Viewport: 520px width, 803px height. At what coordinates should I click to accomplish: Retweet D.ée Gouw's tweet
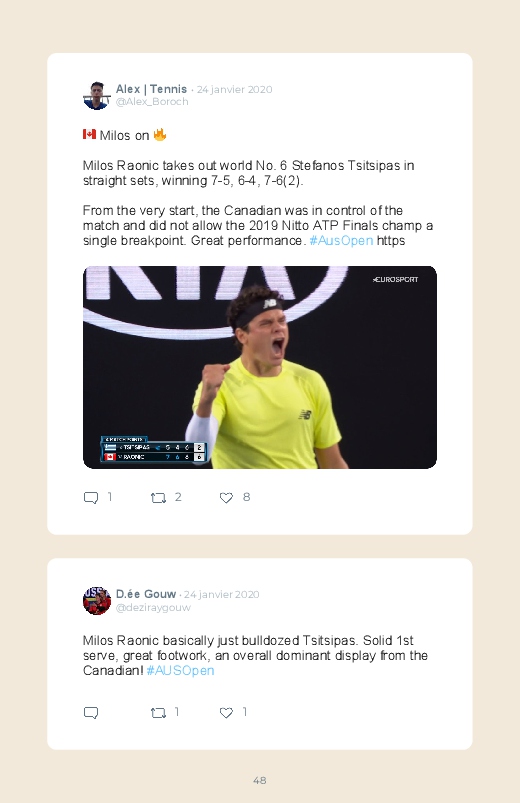(158, 713)
